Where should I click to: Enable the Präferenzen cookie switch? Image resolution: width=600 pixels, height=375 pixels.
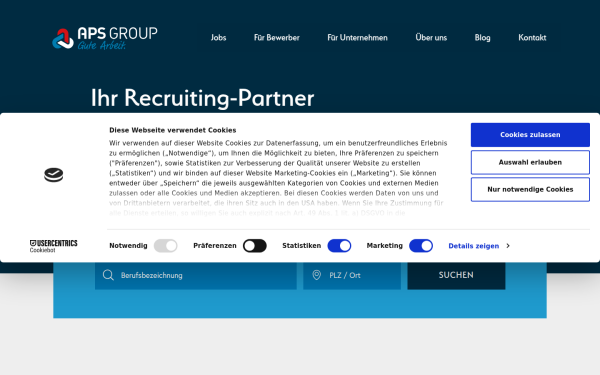click(x=255, y=246)
